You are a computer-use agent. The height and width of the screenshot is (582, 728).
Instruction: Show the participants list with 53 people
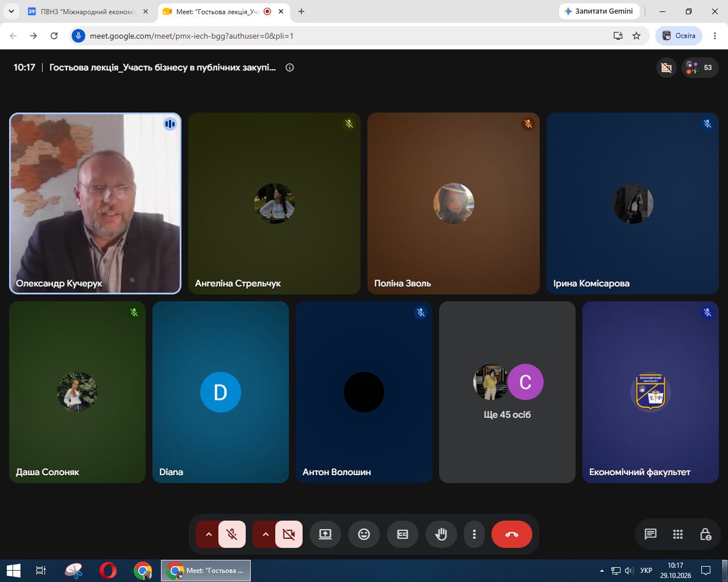700,68
